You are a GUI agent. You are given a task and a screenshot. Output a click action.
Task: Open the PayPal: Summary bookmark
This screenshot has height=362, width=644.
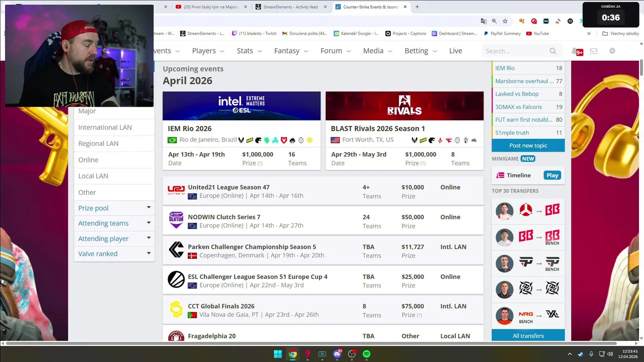502,34
